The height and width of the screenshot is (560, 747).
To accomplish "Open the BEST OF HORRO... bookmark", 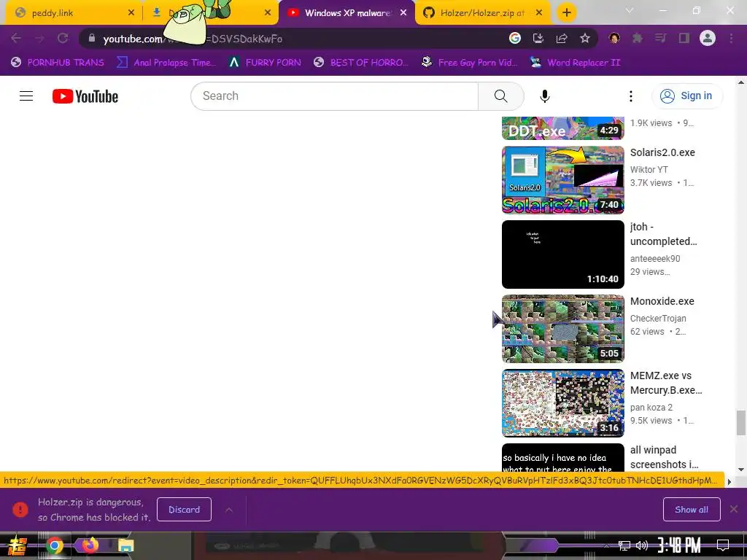I will 362,63.
